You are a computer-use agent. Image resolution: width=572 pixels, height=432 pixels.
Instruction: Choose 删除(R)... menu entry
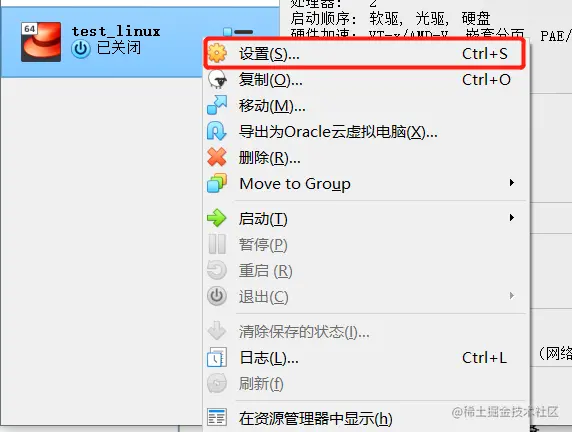tap(365, 158)
